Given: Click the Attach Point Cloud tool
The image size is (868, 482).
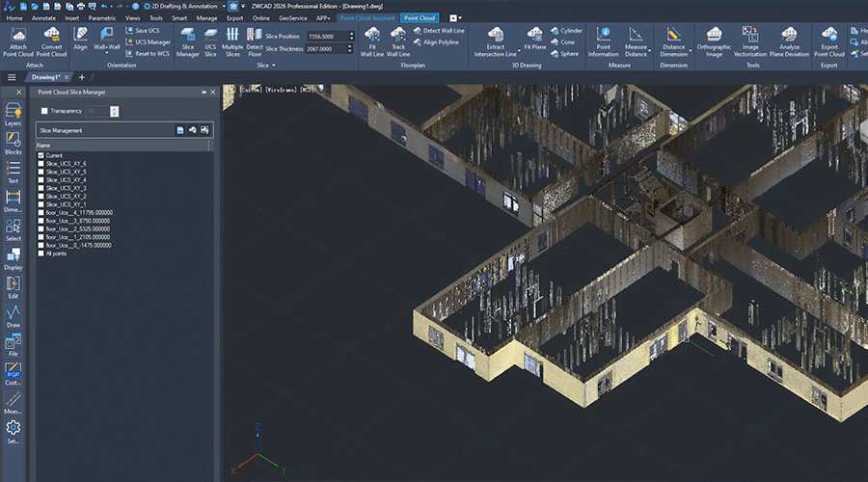Looking at the screenshot, I should [18, 42].
